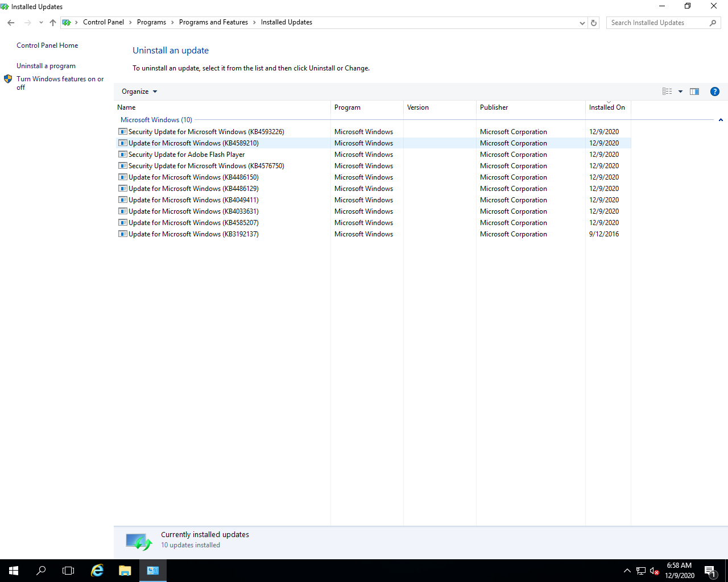The image size is (728, 582).
Task: Click the icon beside KB4585207 update
Action: 122,223
